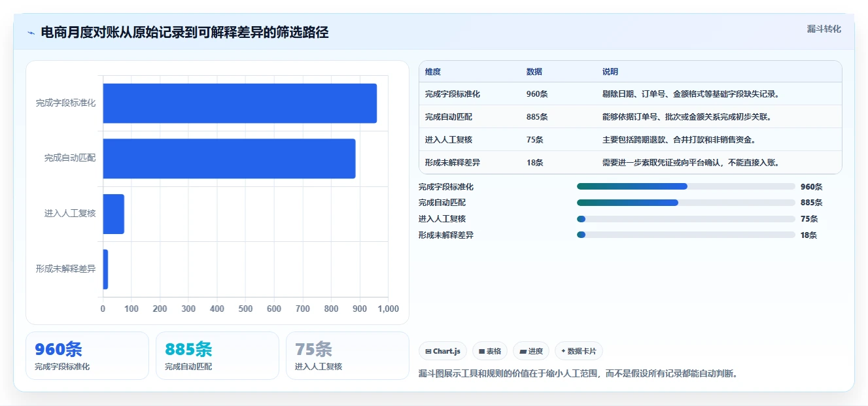The height and width of the screenshot is (406, 868).
Task: Click the 说明 column header
Action: [x=610, y=72]
